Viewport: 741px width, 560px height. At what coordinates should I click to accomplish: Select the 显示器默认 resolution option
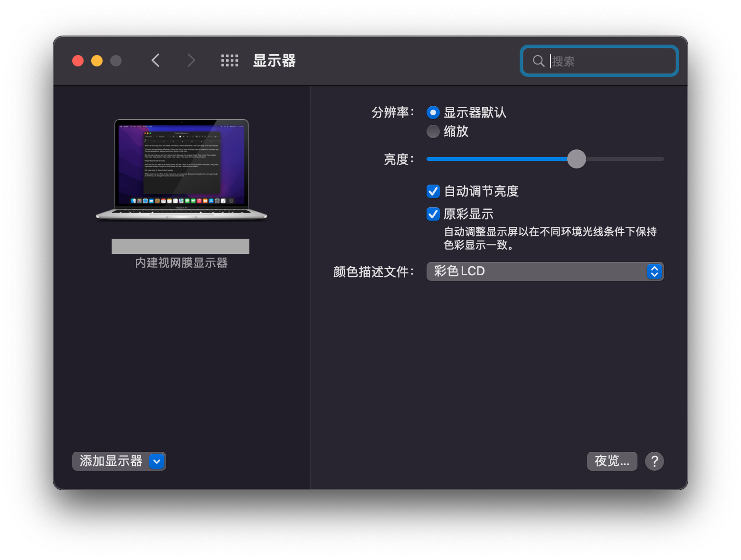coord(433,112)
